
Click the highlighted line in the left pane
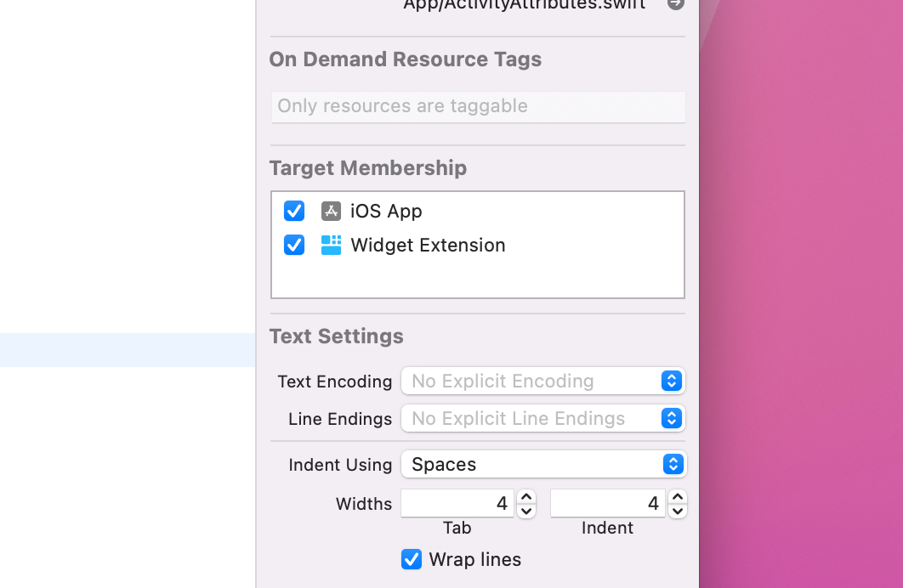point(128,350)
